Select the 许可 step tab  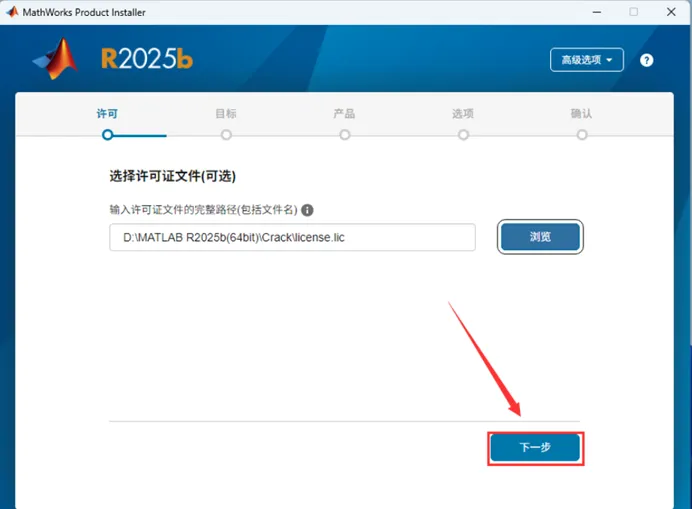pos(107,114)
